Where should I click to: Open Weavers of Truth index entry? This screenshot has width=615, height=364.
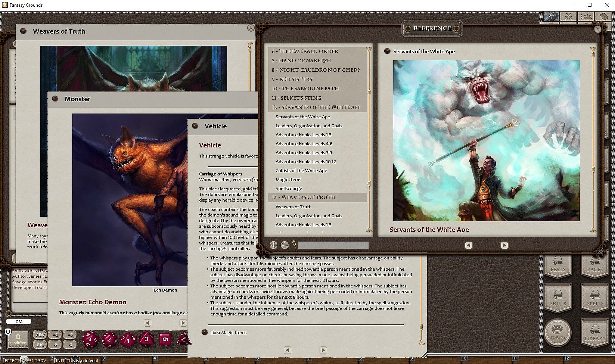point(293,207)
